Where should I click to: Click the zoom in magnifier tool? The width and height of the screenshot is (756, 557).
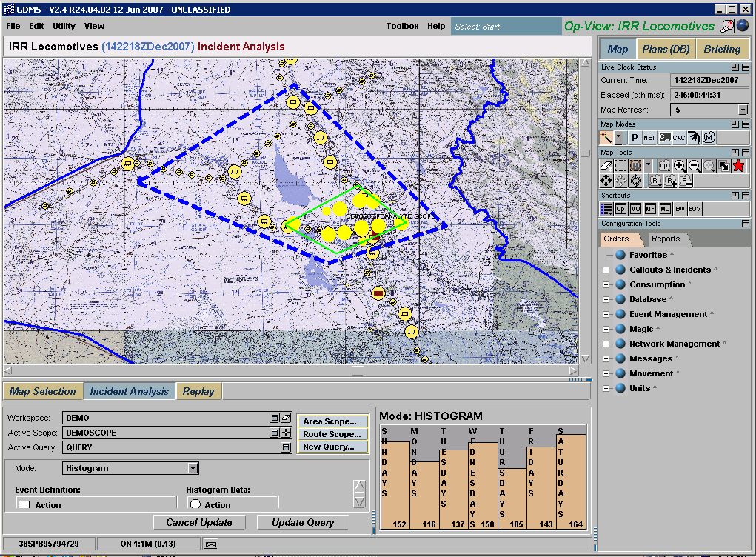tap(680, 166)
